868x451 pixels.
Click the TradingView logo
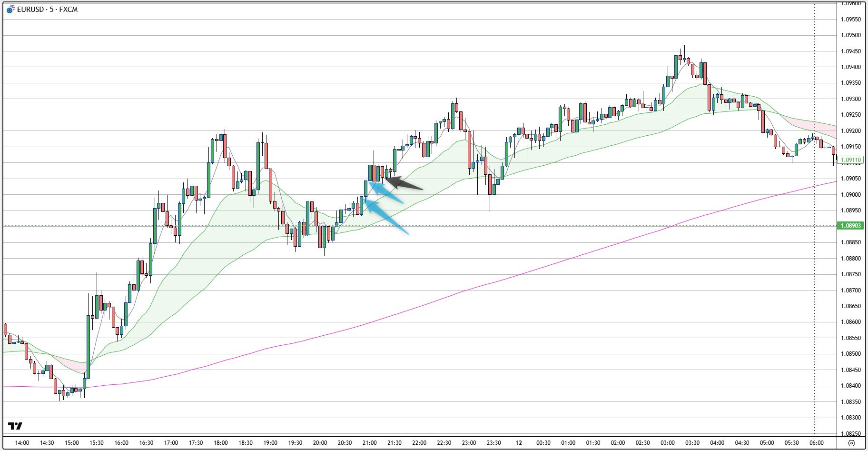15,426
